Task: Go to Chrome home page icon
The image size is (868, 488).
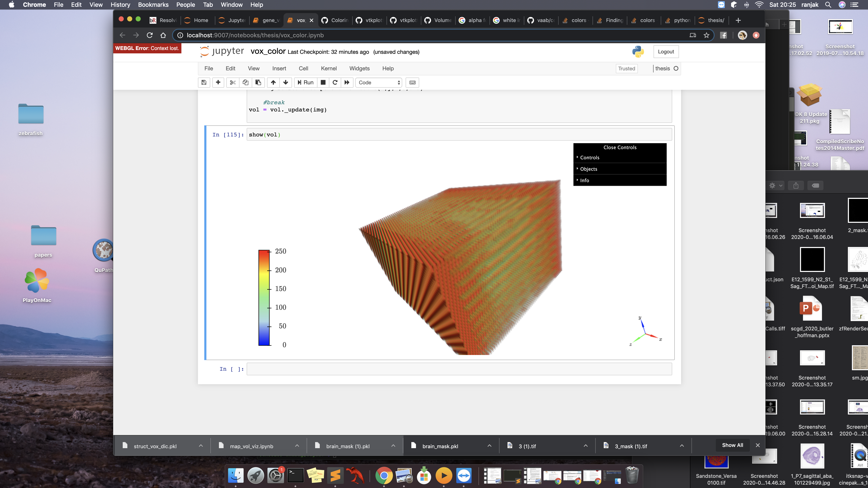Action: (x=163, y=35)
